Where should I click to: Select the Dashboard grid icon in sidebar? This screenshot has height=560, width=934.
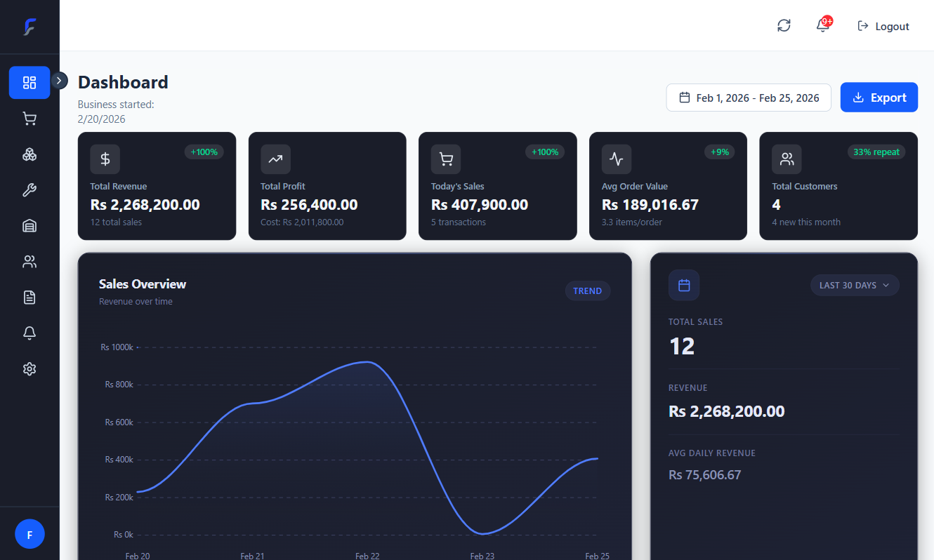[29, 82]
